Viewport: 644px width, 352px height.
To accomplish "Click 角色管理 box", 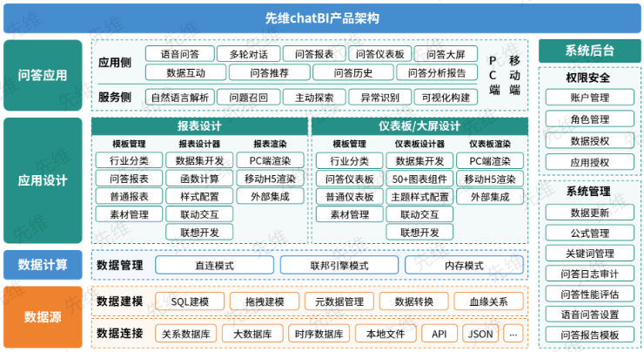I will 590,119.
